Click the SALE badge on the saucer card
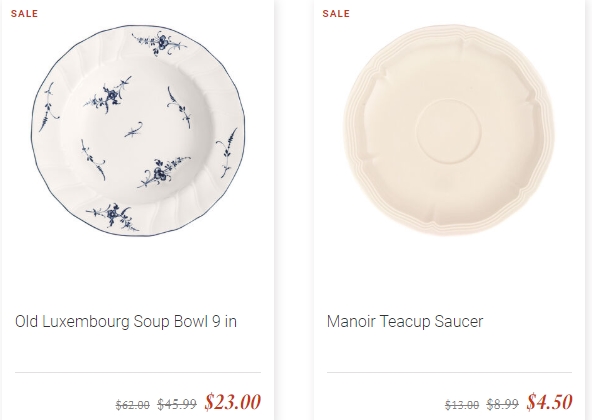Image resolution: width=592 pixels, height=420 pixels. tap(336, 14)
